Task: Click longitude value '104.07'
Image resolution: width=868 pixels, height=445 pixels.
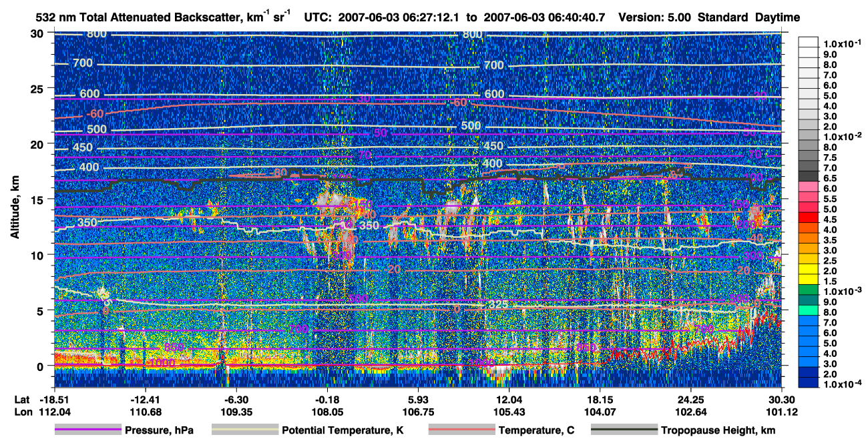Action: click(x=600, y=412)
